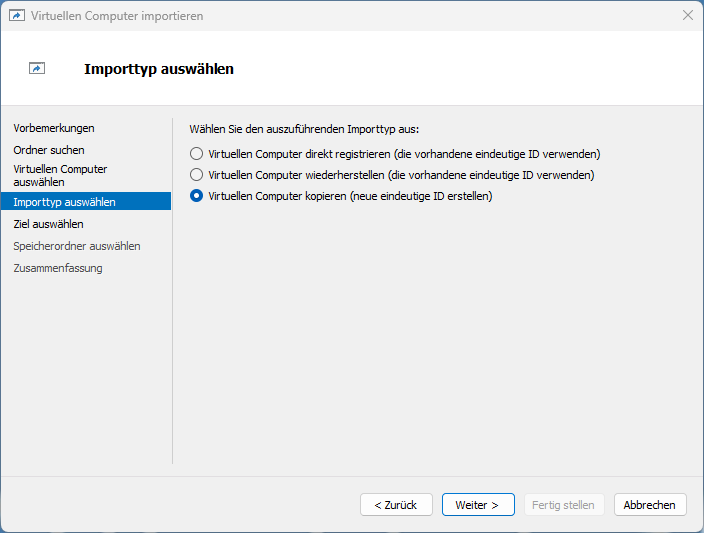Screen dimensions: 704x533
Task: Click the 'Importtyp auswählen' page heading
Action: coord(159,69)
